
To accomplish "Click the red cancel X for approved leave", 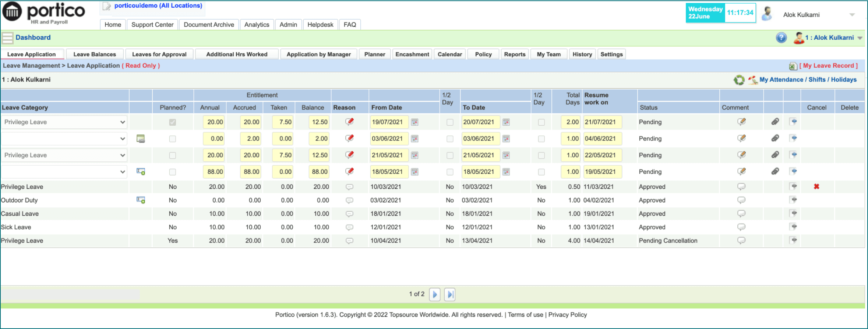I will click(816, 186).
